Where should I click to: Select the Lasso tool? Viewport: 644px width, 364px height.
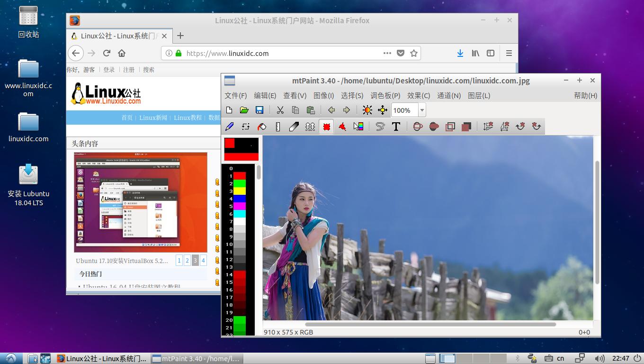tap(379, 126)
